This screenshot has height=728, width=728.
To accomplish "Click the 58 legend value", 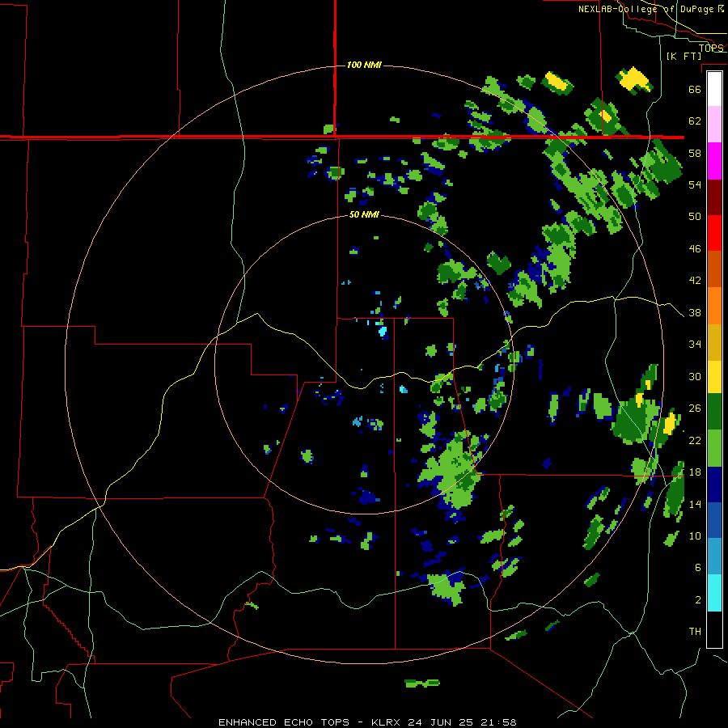I will 695,153.
